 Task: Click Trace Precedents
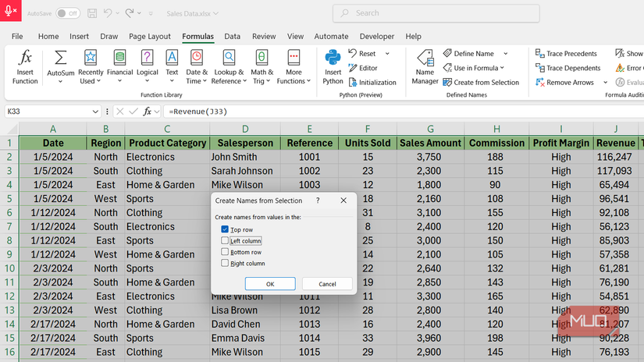coord(566,53)
